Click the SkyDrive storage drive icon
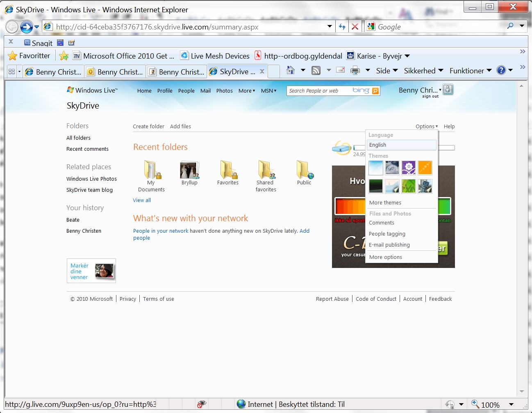Viewport: 532px width, 413px height. click(x=342, y=148)
